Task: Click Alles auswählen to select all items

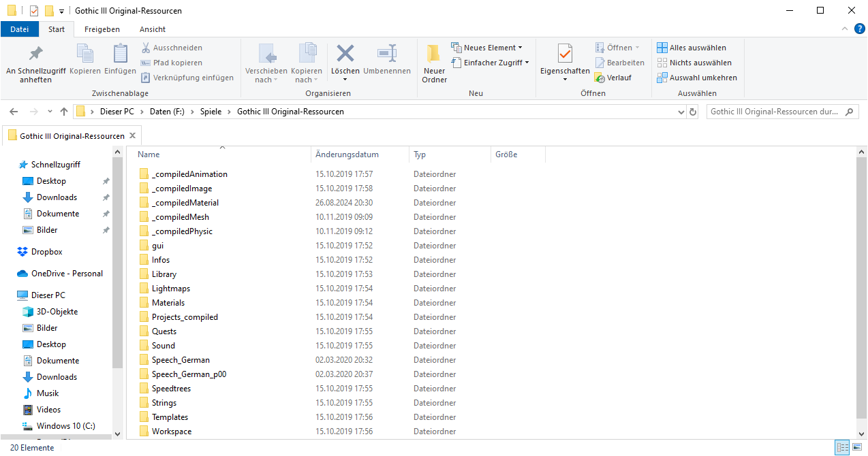Action: (x=692, y=48)
